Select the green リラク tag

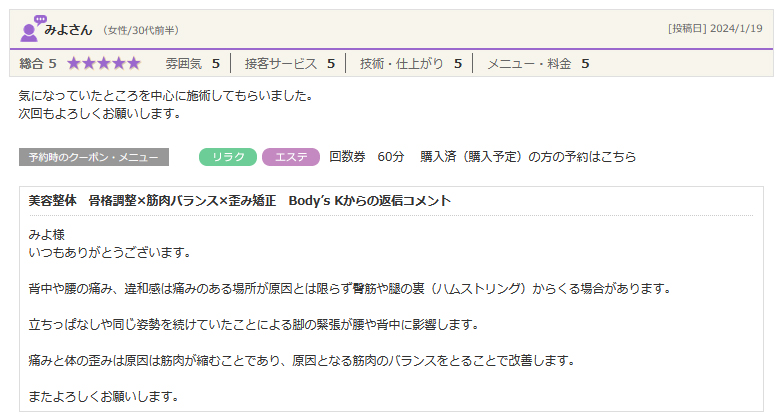(x=228, y=157)
